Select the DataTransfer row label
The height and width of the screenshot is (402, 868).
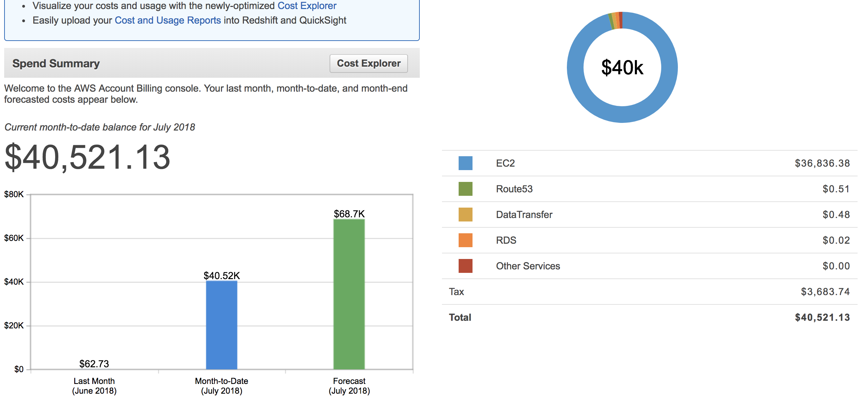tap(524, 215)
